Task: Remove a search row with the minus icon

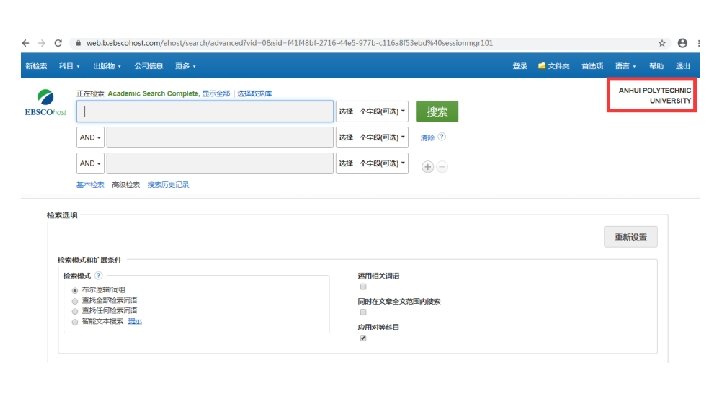Action: tap(442, 167)
